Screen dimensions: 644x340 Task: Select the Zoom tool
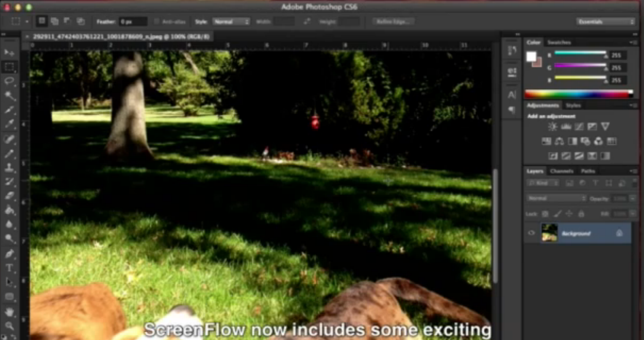point(9,326)
